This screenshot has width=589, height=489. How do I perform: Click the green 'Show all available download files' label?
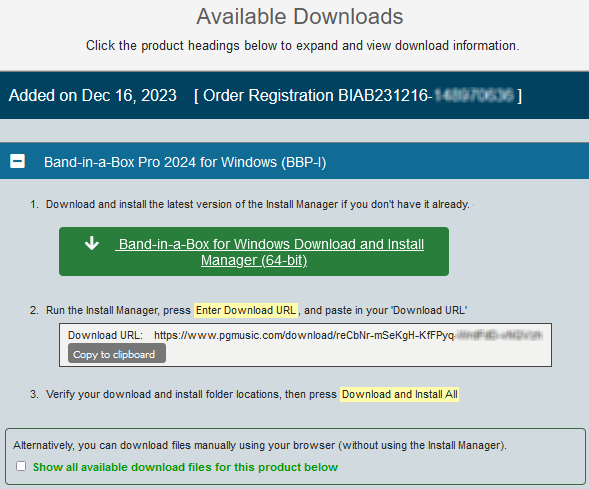(185, 467)
